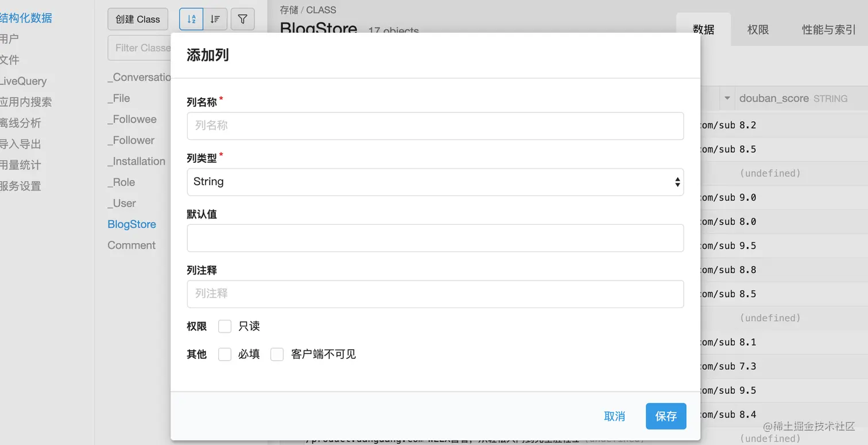The width and height of the screenshot is (868, 445).
Task: Enable the 只读 checkbox
Action: click(224, 326)
